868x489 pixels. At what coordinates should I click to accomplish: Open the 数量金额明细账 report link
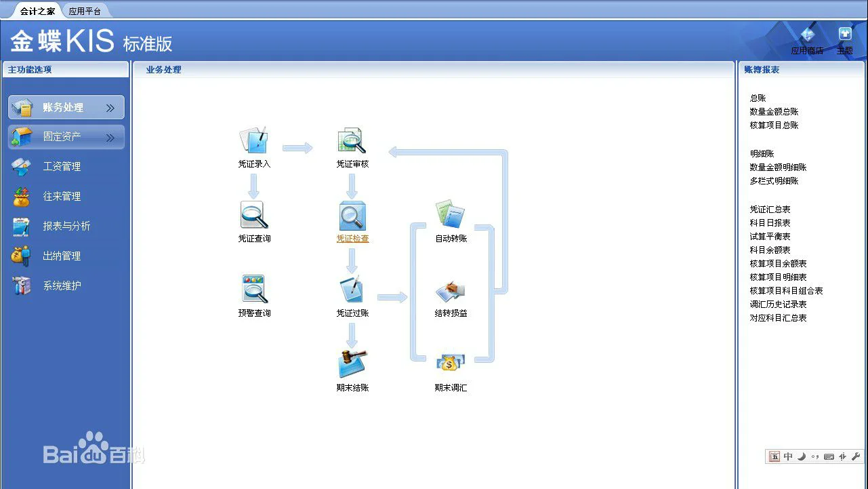coord(778,168)
